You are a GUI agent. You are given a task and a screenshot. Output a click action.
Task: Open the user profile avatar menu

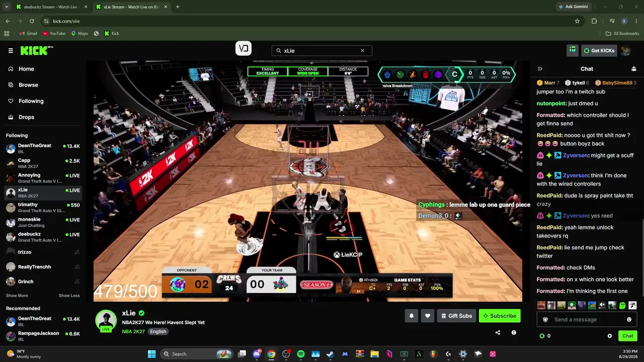pyautogui.click(x=626, y=50)
